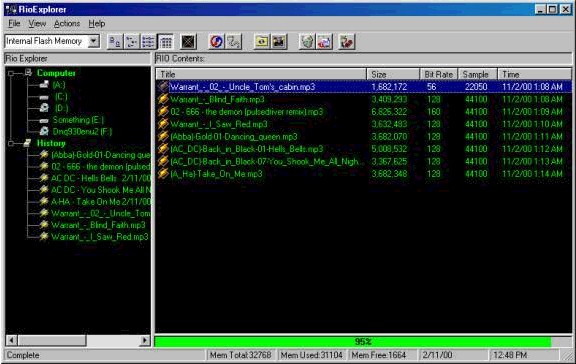
Task: Select the History node label
Action: pyautogui.click(x=51, y=143)
